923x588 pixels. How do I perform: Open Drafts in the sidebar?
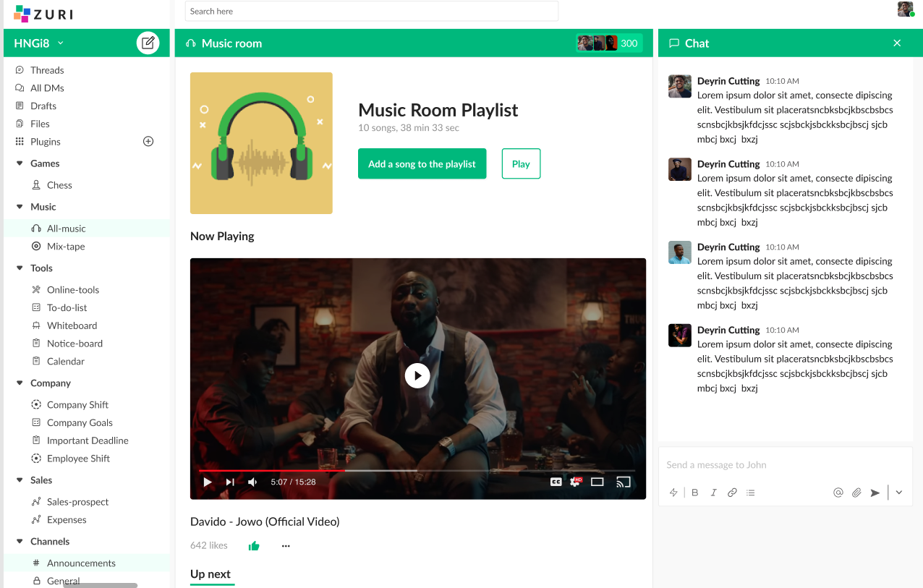43,106
